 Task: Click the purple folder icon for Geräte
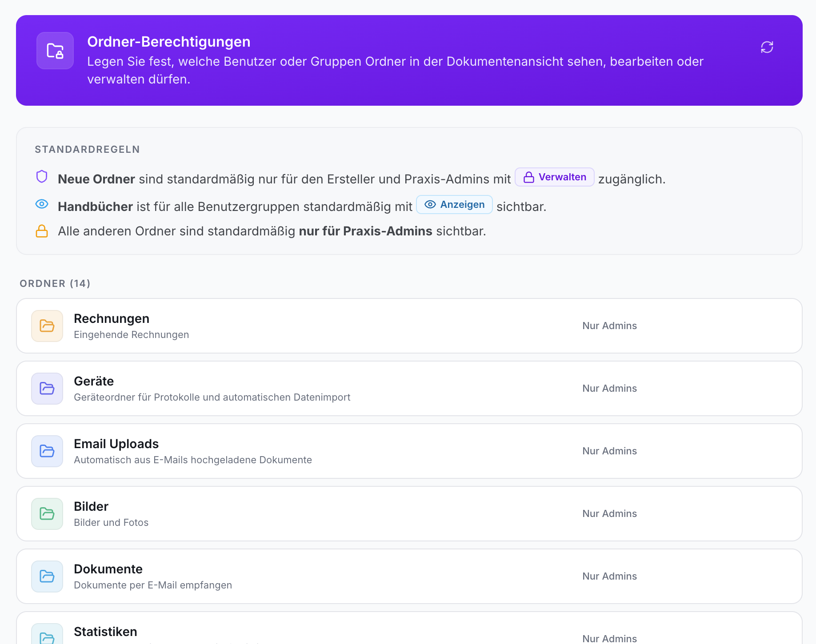[47, 389]
